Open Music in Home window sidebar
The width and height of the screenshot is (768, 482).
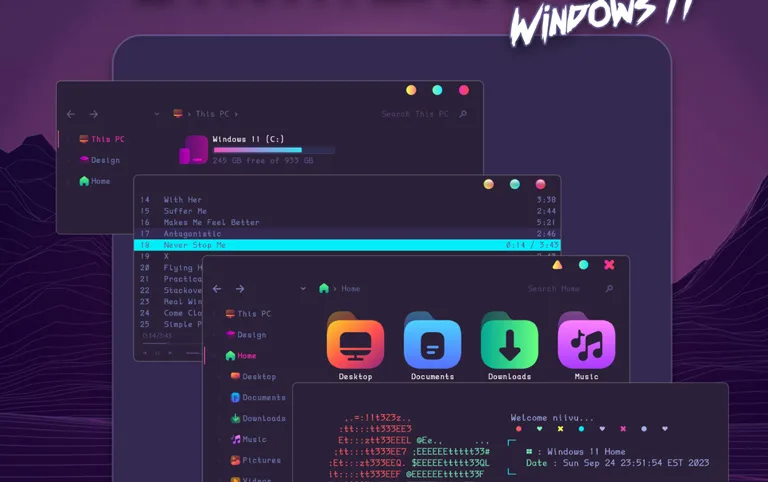[x=249, y=439]
